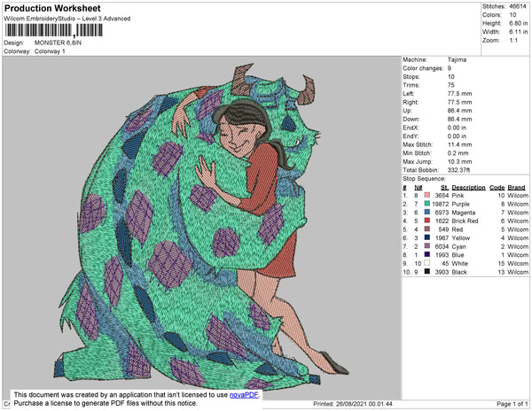Click the St. column header
Screen dimensions: 532x411
pos(444,188)
